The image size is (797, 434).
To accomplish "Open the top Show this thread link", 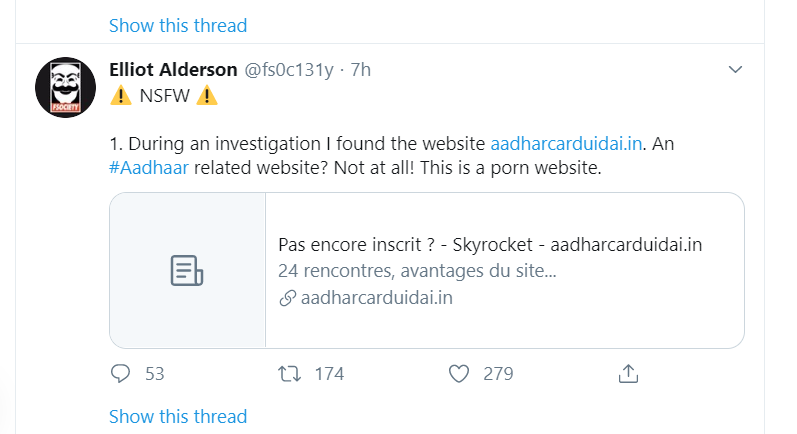I will click(178, 25).
